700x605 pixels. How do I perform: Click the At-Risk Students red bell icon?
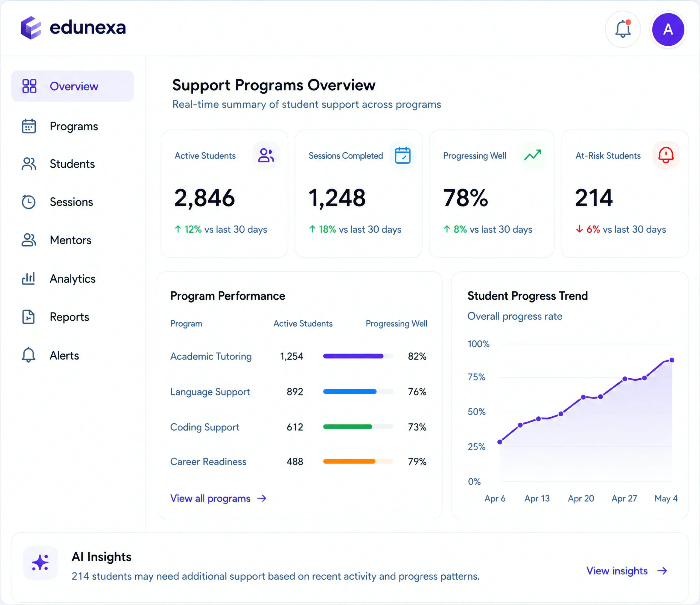pos(666,155)
